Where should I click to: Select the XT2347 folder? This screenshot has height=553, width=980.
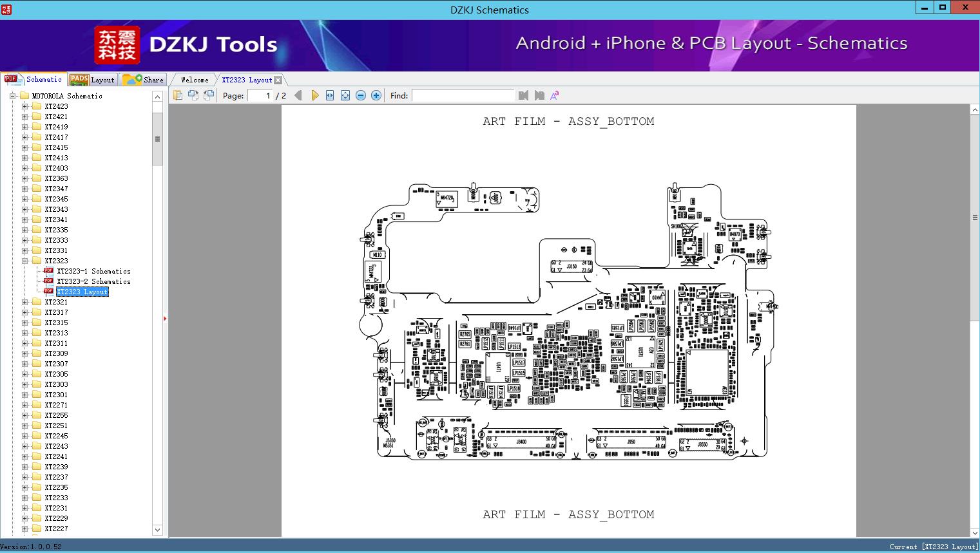(x=56, y=189)
